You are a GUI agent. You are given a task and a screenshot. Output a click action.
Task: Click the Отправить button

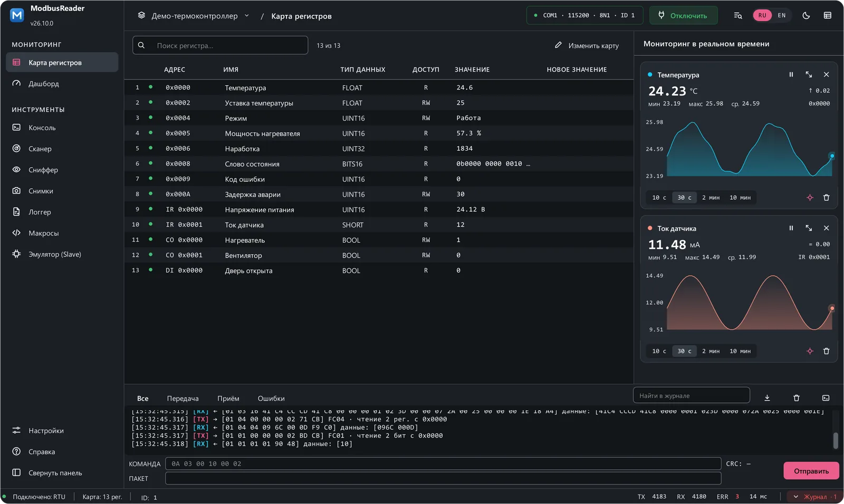point(811,471)
